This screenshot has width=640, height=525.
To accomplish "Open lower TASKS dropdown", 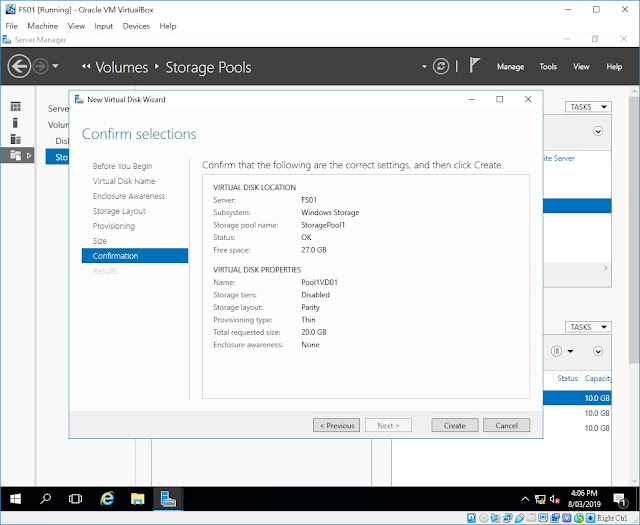I will point(588,327).
